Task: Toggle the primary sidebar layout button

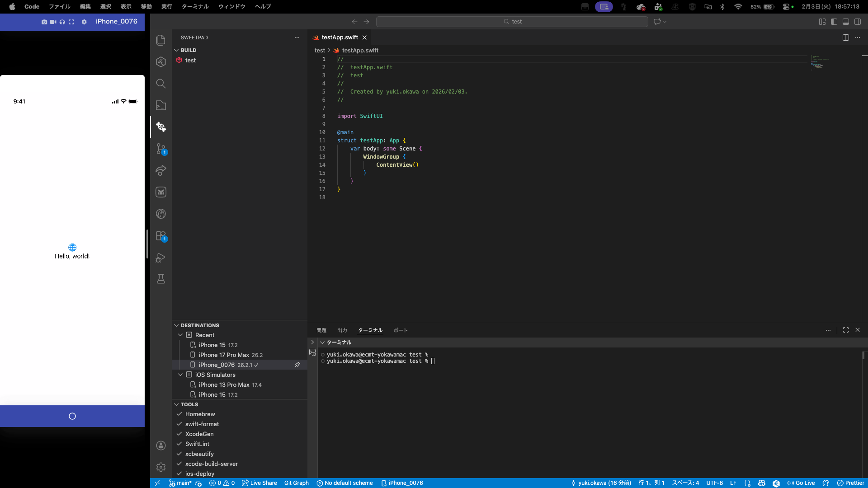Action: click(x=834, y=22)
